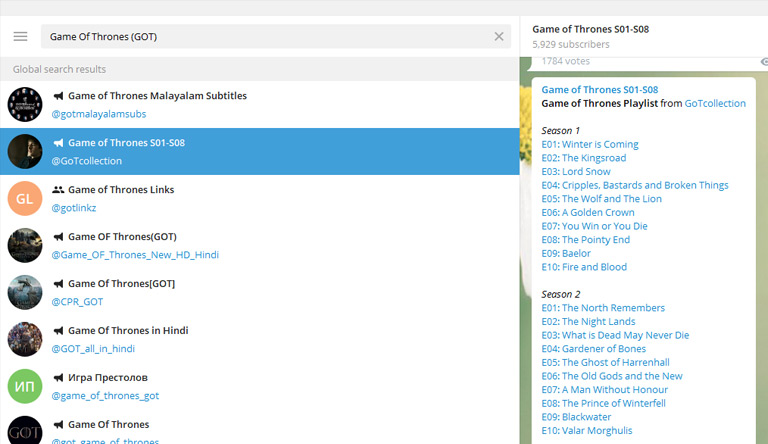The width and height of the screenshot is (768, 444).
Task: Open Game of Thrones Malayalam Subtitles channel
Action: coord(157,96)
